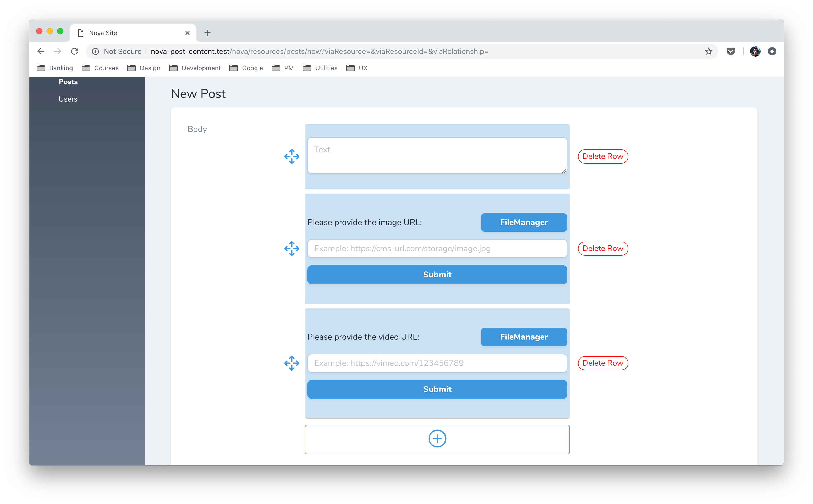Select Users in the sidebar
This screenshot has width=813, height=504.
[68, 99]
